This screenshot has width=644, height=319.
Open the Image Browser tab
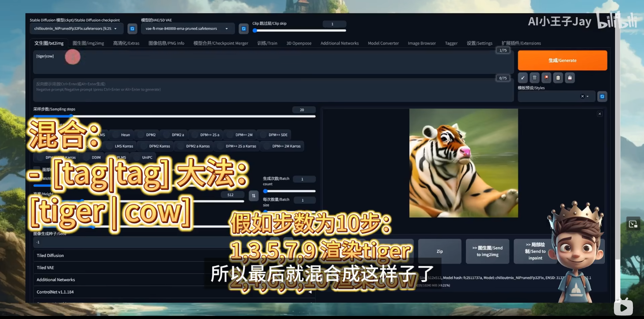click(x=422, y=43)
